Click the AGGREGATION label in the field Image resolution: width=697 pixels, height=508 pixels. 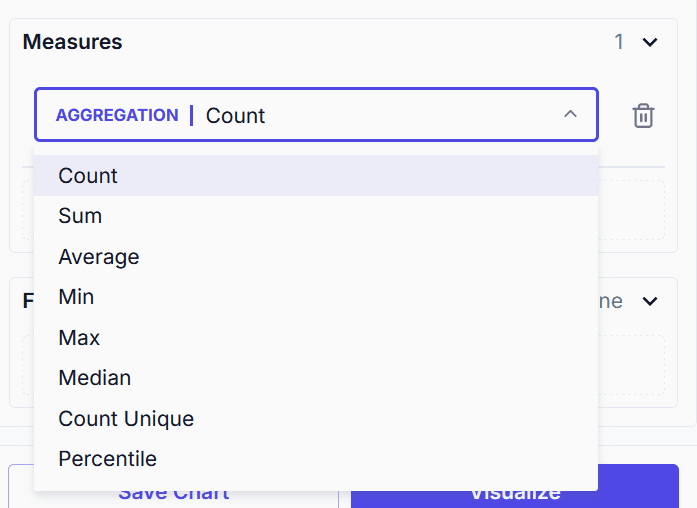(117, 115)
